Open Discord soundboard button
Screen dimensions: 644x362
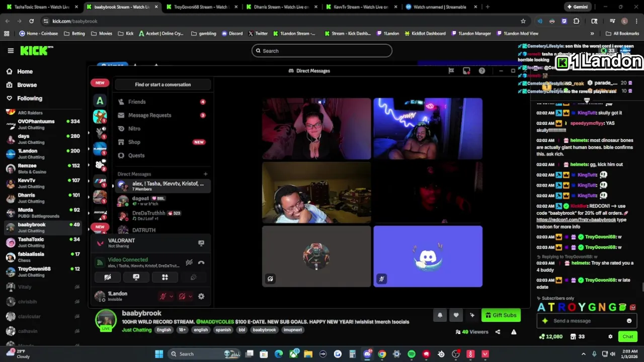[193, 277]
